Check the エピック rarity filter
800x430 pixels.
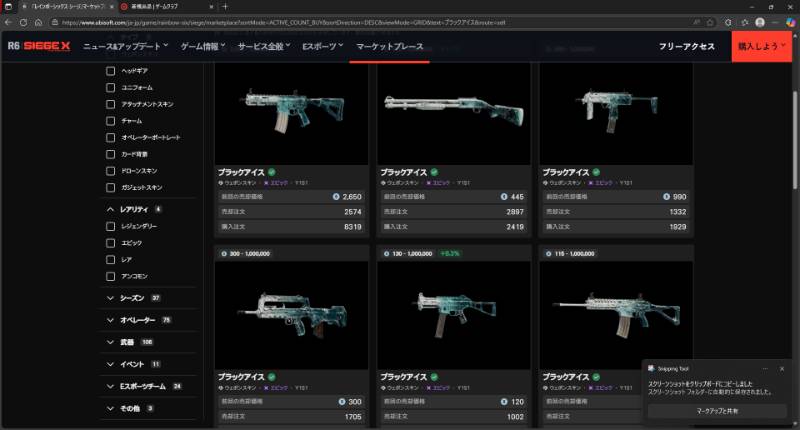110,243
